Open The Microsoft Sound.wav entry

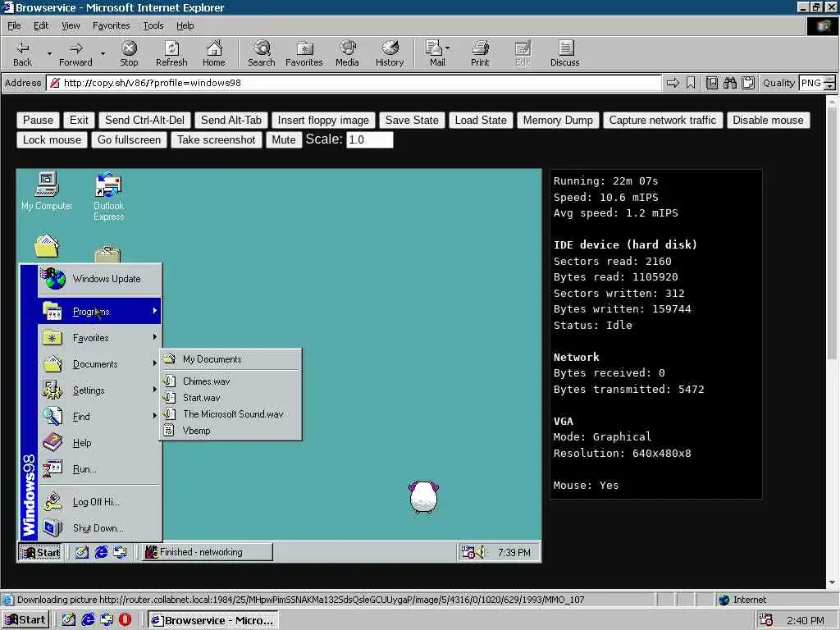pyautogui.click(x=231, y=413)
